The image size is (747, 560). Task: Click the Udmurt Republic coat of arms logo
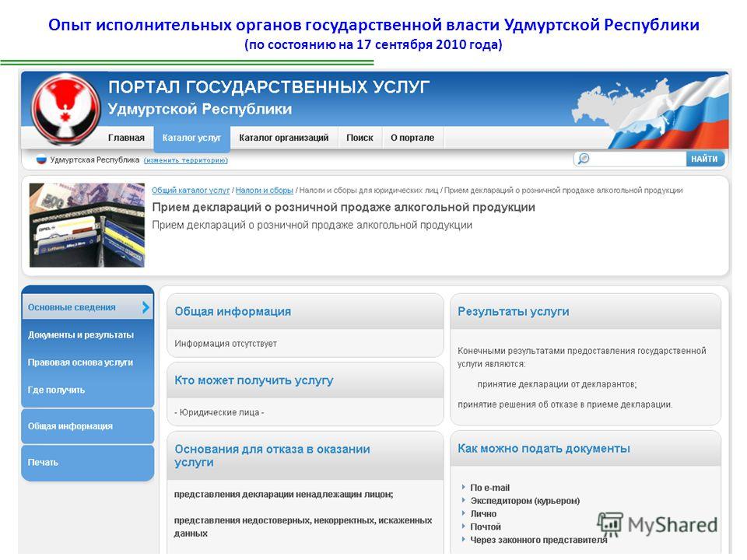65,110
